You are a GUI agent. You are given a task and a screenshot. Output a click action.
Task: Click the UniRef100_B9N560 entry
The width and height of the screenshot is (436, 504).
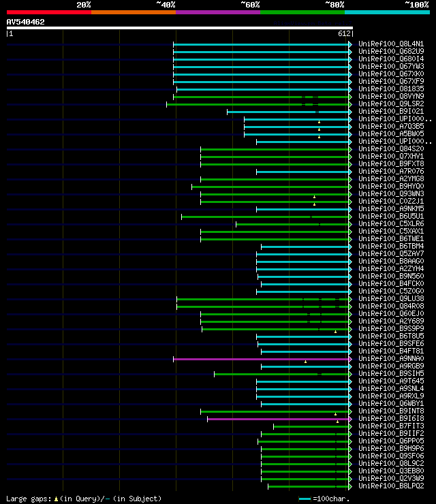pos(391,276)
